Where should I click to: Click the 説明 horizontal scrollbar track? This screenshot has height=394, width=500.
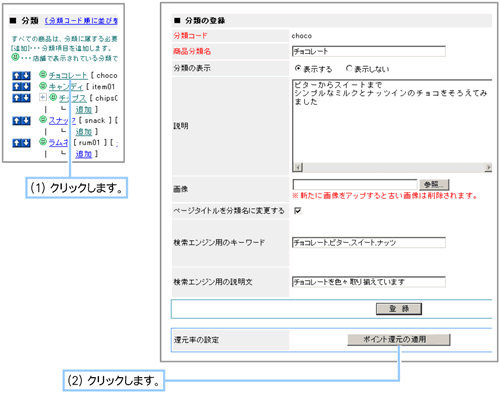tap(393, 167)
